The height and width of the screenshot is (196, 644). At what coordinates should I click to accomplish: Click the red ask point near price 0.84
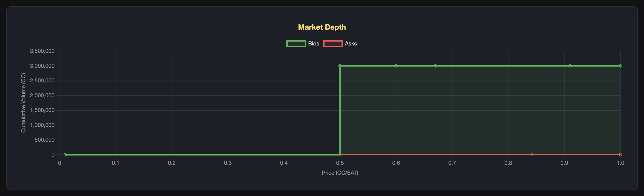(x=532, y=154)
